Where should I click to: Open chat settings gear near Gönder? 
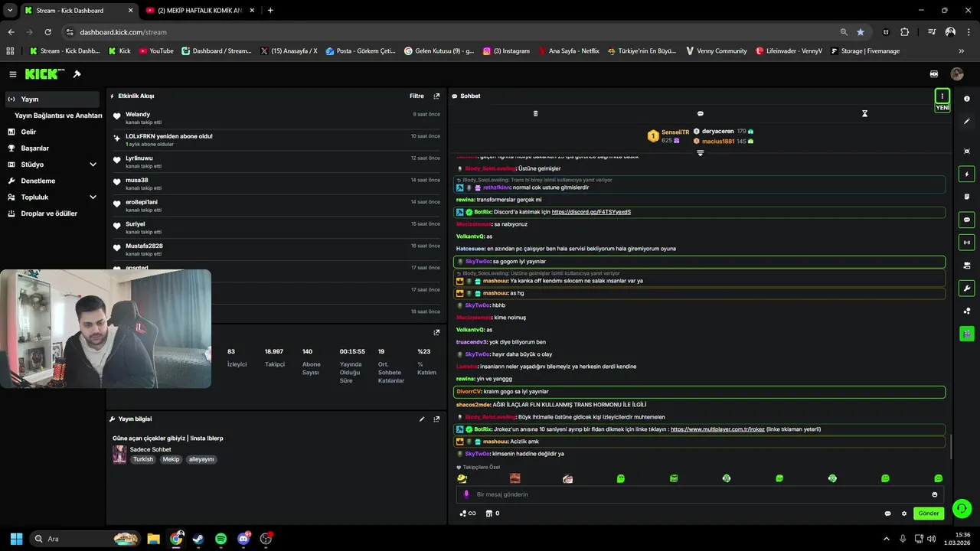pos(904,514)
